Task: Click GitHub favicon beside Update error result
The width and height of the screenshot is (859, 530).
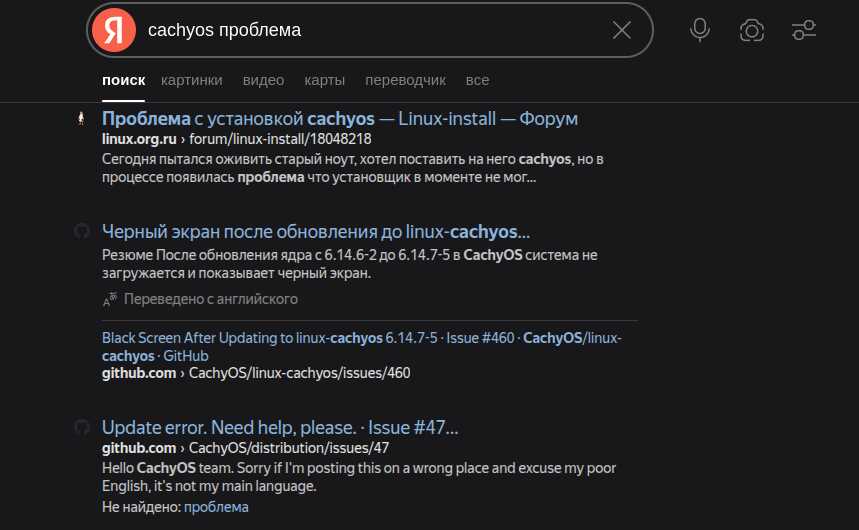Action: pyautogui.click(x=81, y=427)
